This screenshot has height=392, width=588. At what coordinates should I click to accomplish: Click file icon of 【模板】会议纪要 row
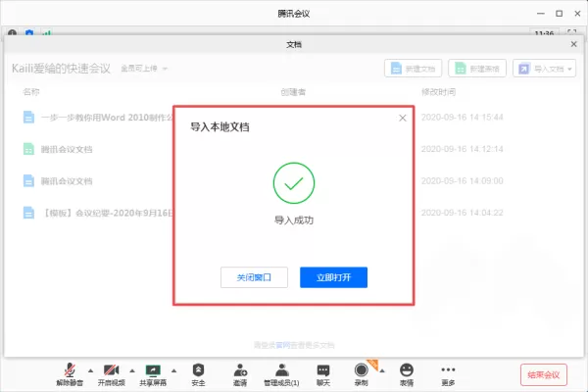28,213
